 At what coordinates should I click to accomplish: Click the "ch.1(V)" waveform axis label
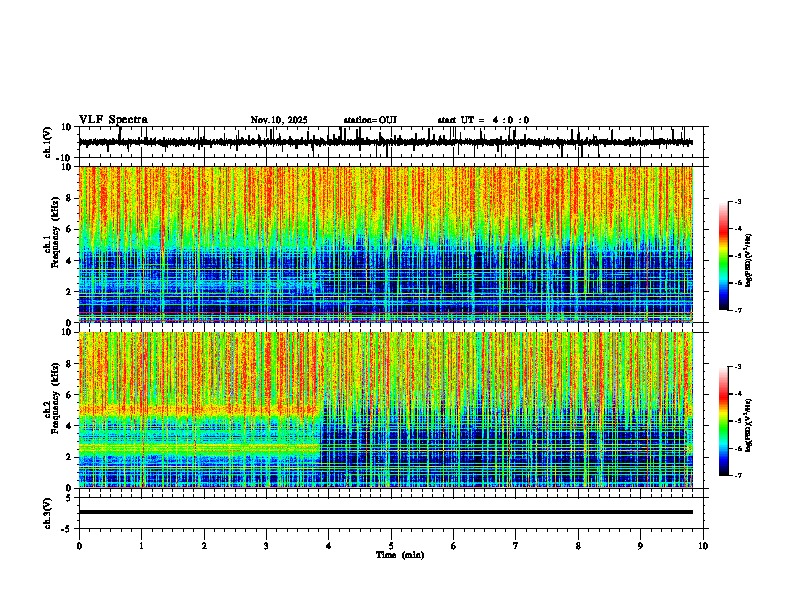coord(48,142)
